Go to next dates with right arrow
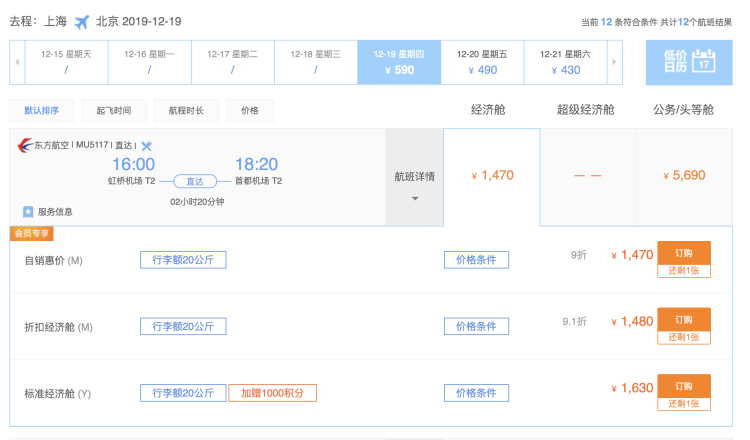The image size is (750, 440). [614, 62]
